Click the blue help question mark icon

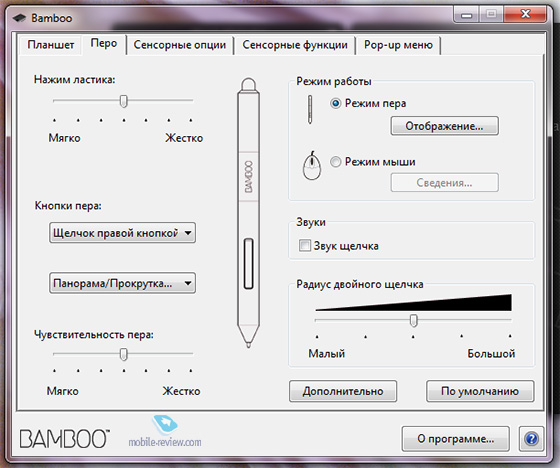531,438
